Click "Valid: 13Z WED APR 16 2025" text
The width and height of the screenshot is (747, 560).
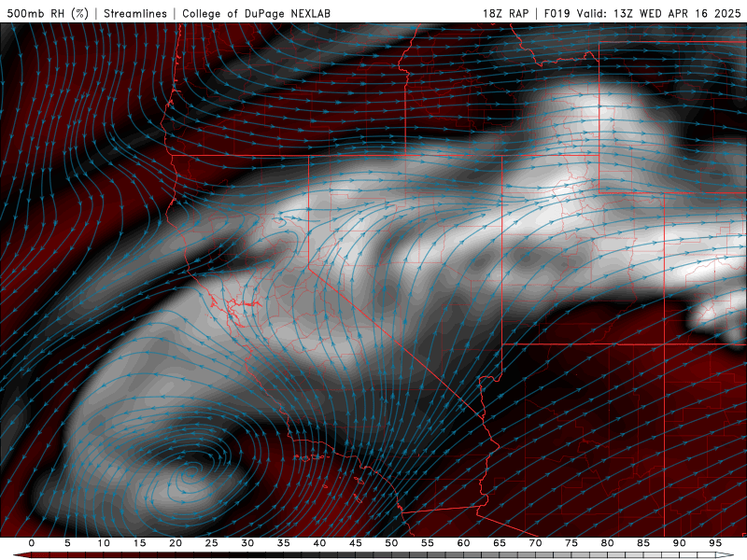pos(659,13)
